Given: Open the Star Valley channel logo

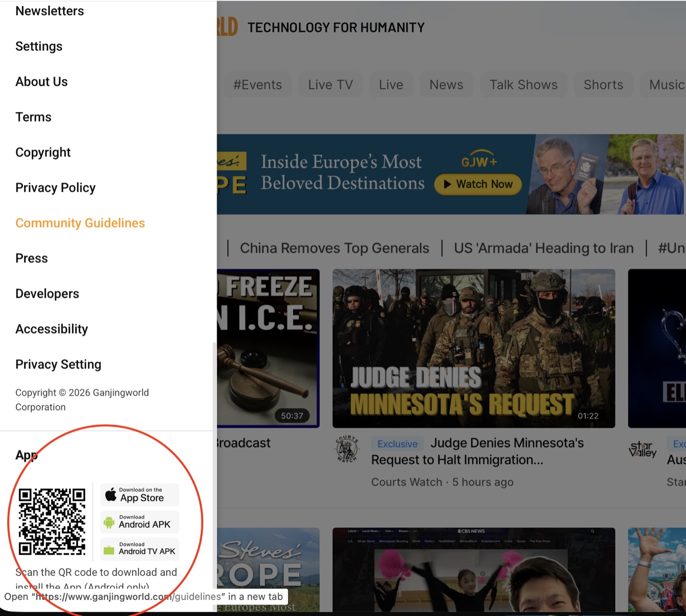Looking at the screenshot, I should coord(642,449).
